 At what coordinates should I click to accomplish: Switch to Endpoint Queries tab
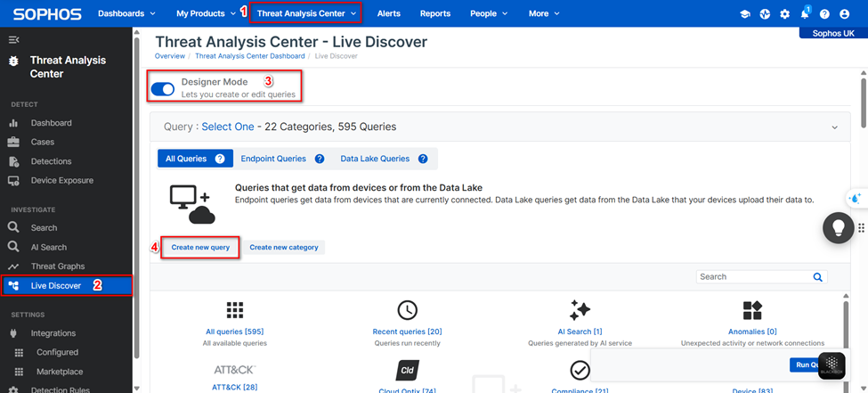point(273,159)
